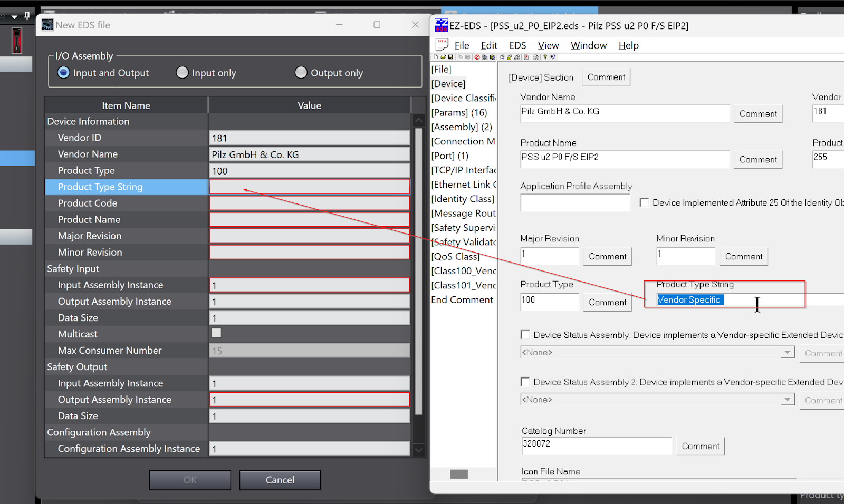The image size is (844, 504).
Task: Click the Major Revision value field in New EDS table
Action: (310, 236)
